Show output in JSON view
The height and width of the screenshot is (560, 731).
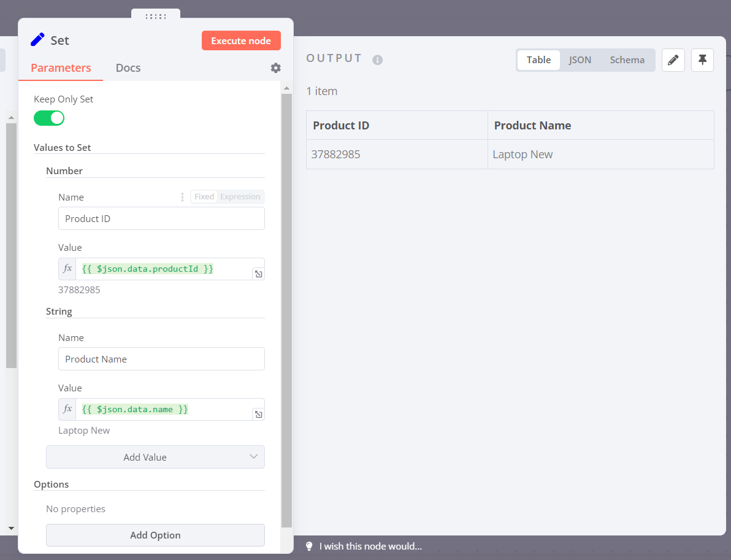coord(580,60)
